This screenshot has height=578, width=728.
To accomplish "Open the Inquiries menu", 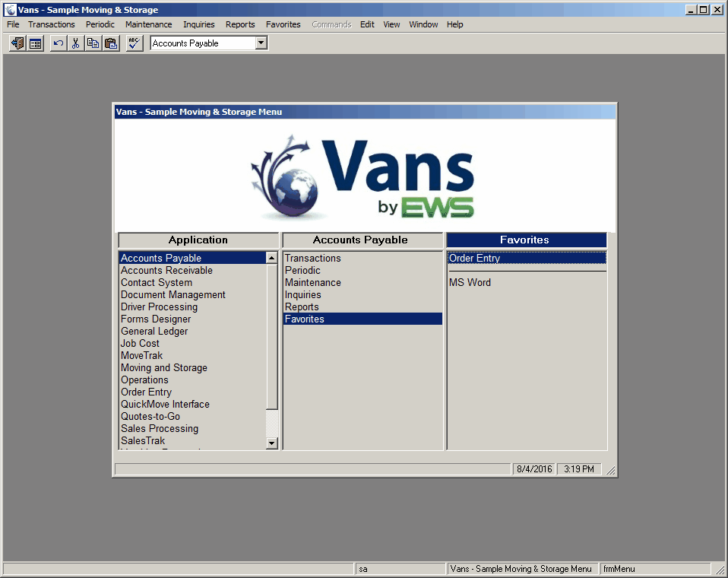I will click(198, 24).
